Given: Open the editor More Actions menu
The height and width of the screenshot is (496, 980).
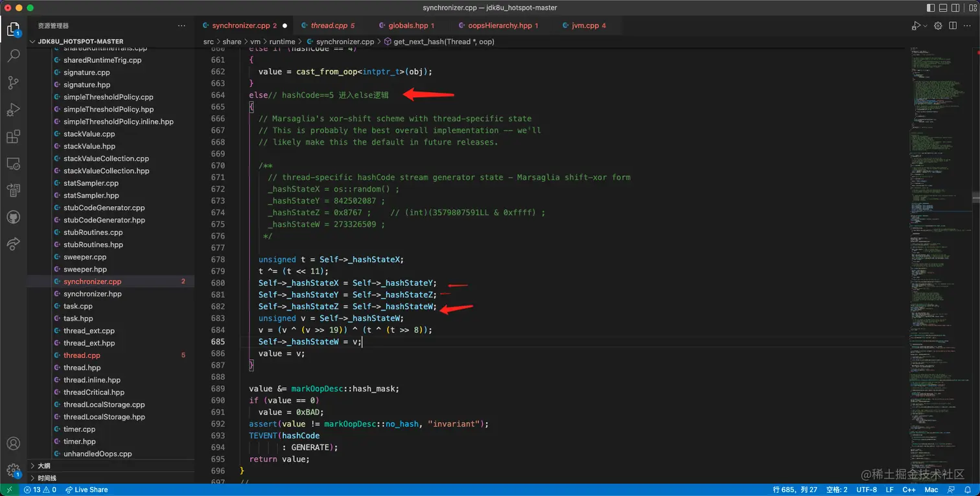Looking at the screenshot, I should 968,25.
